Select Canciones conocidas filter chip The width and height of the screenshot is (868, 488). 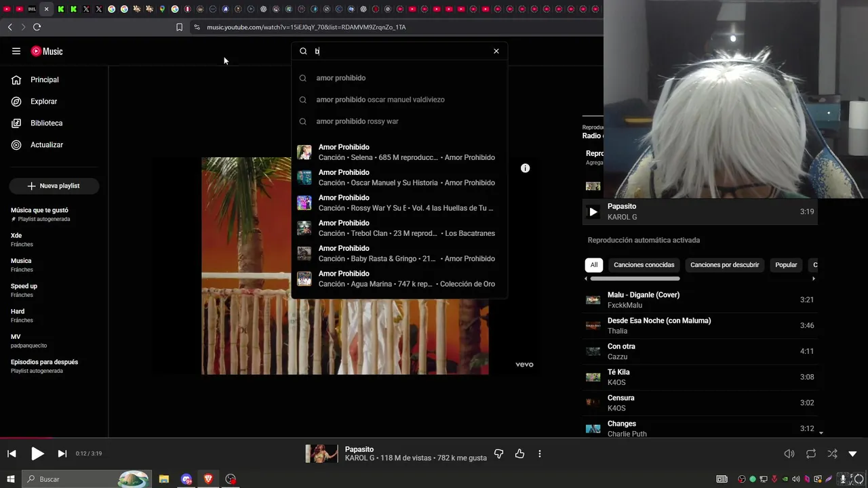point(644,265)
